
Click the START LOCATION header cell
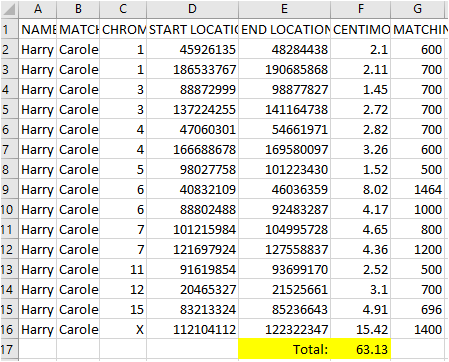click(192, 29)
